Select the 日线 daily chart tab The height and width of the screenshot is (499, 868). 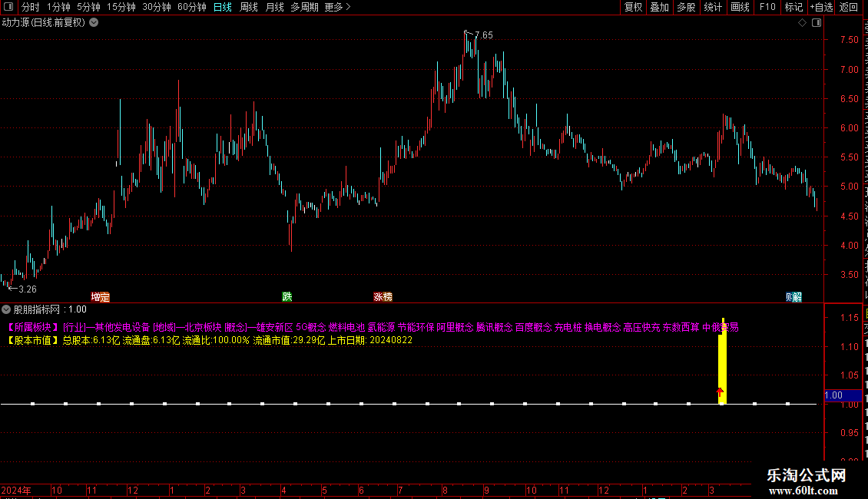point(223,7)
